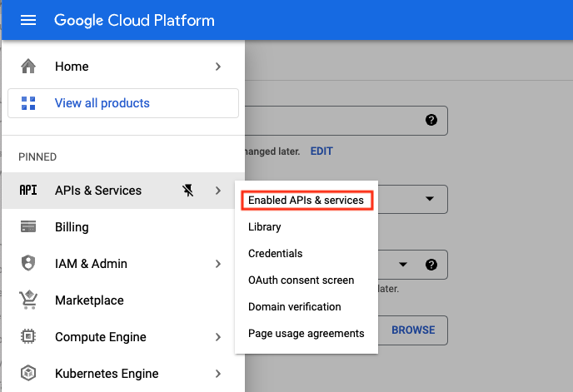Click the Kubernetes Engine hexagon icon
This screenshot has height=392, width=573.
point(28,373)
